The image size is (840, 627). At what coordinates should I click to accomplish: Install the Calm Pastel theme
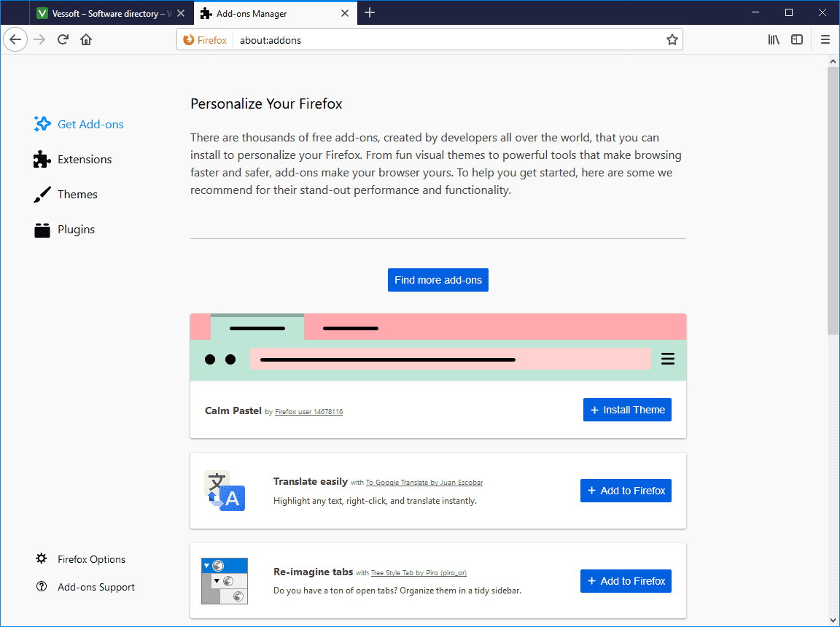(x=627, y=410)
